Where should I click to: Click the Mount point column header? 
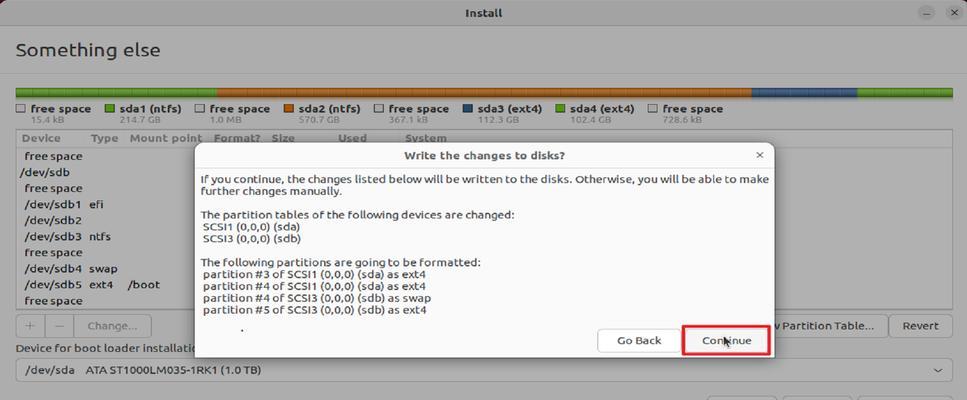(166, 138)
